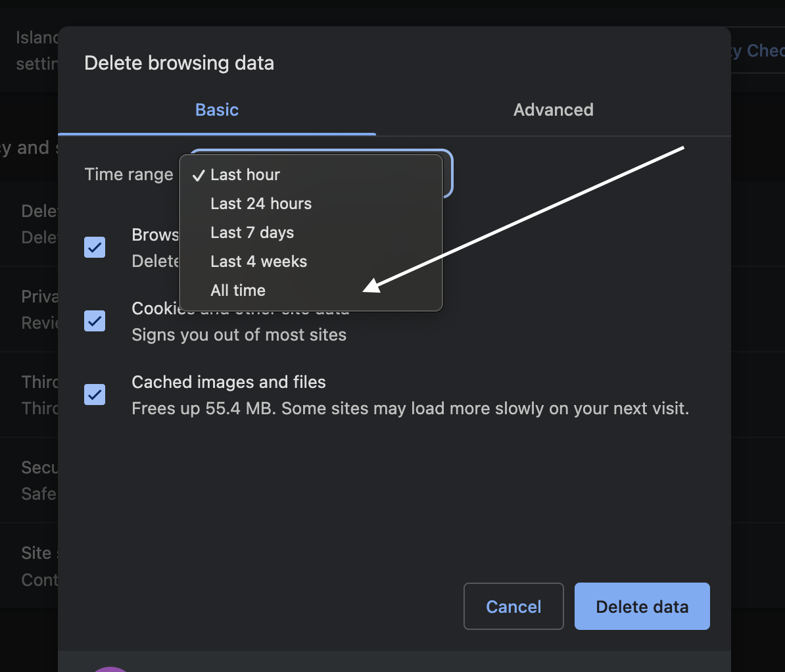The image size is (785, 672).
Task: Click the Time range dropdown field edge
Action: [448, 173]
